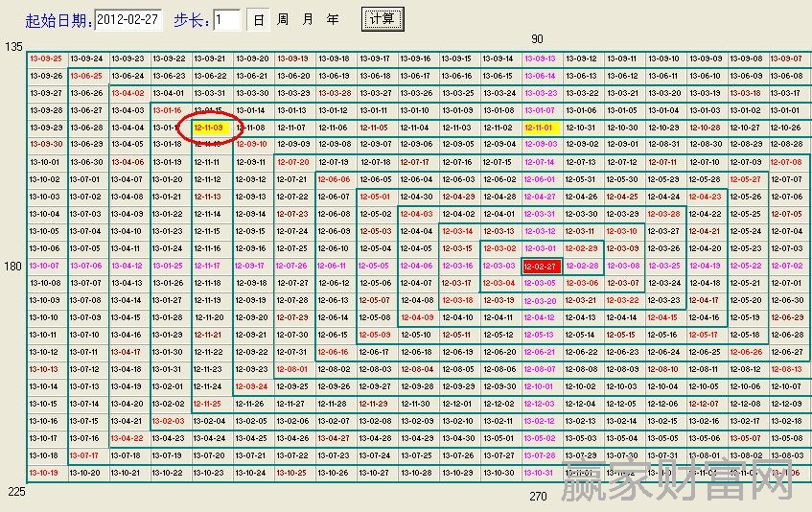Select the red date cell 12-03-14

click(x=457, y=232)
